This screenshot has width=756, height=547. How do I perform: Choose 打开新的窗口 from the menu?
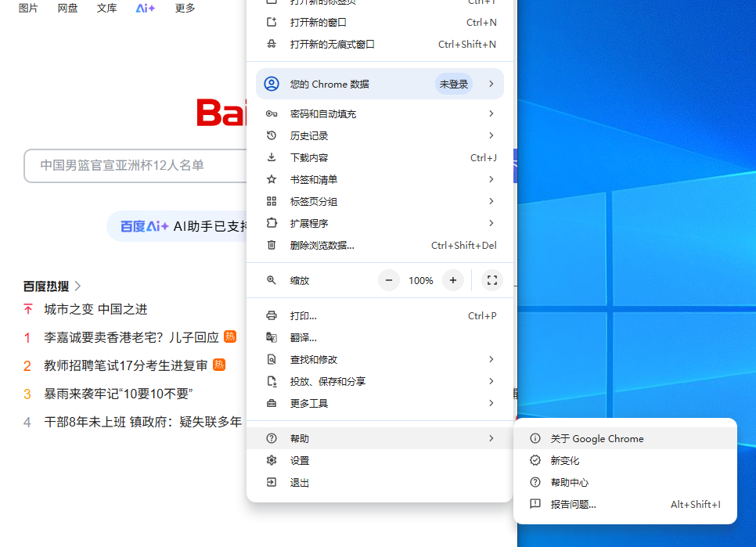point(380,22)
